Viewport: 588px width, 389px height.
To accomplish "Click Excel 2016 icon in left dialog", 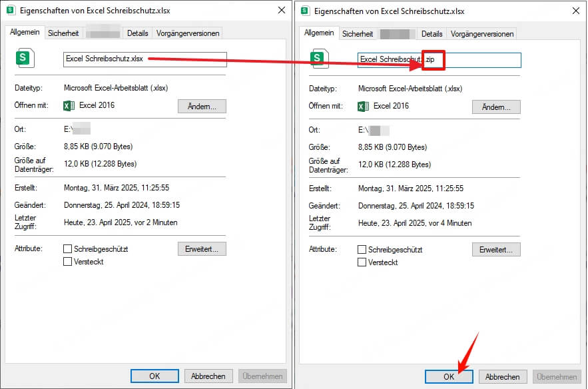I will pyautogui.click(x=69, y=106).
